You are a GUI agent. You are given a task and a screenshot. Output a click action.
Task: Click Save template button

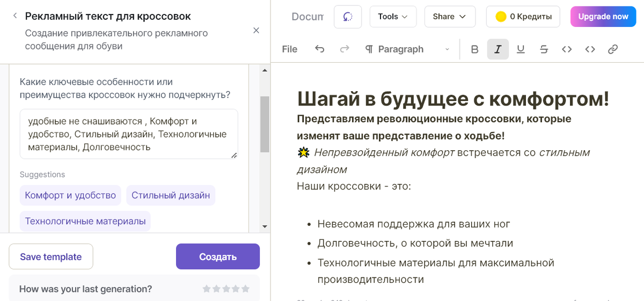pyautogui.click(x=51, y=256)
